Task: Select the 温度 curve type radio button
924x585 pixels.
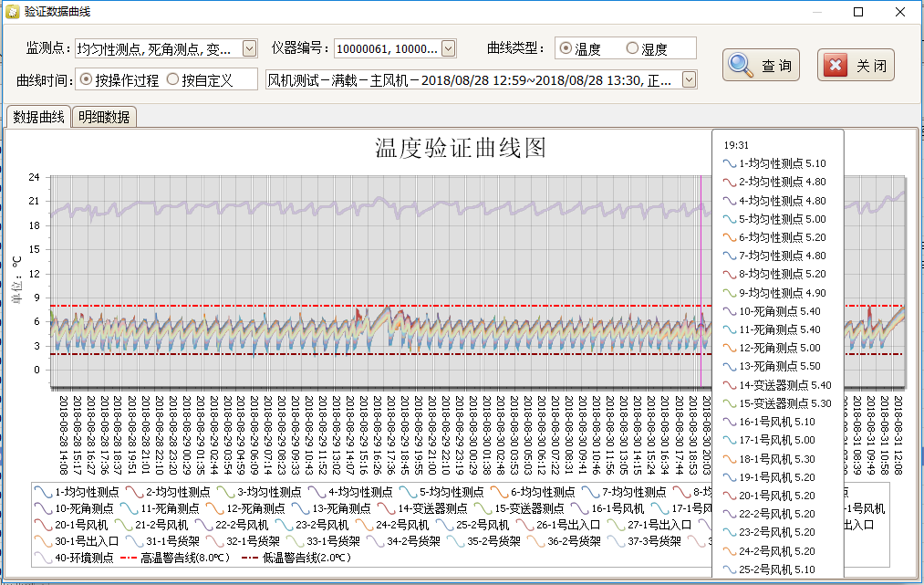Action: click(x=566, y=48)
